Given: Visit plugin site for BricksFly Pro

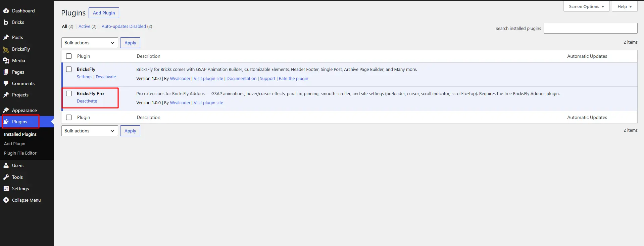Looking at the screenshot, I should [x=208, y=102].
